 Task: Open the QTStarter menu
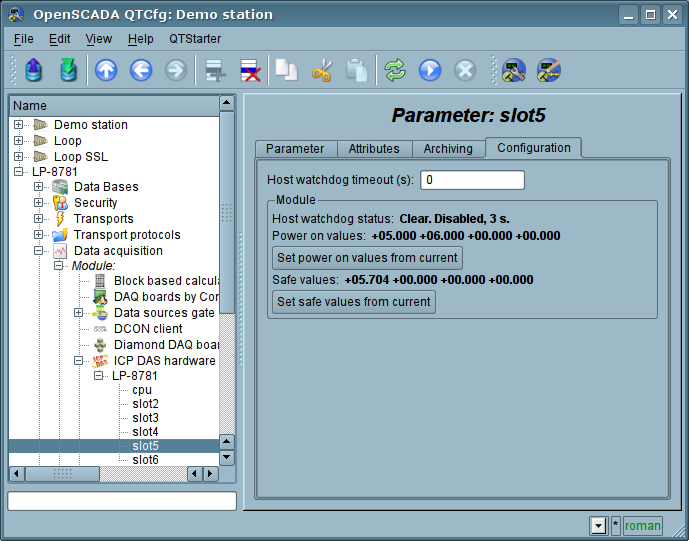[195, 39]
